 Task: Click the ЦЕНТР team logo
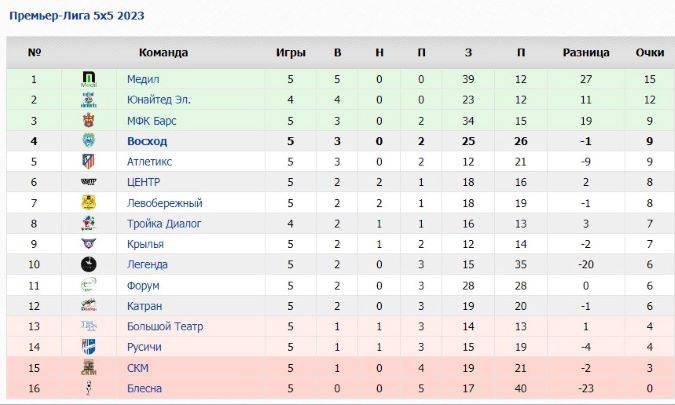coord(88,182)
